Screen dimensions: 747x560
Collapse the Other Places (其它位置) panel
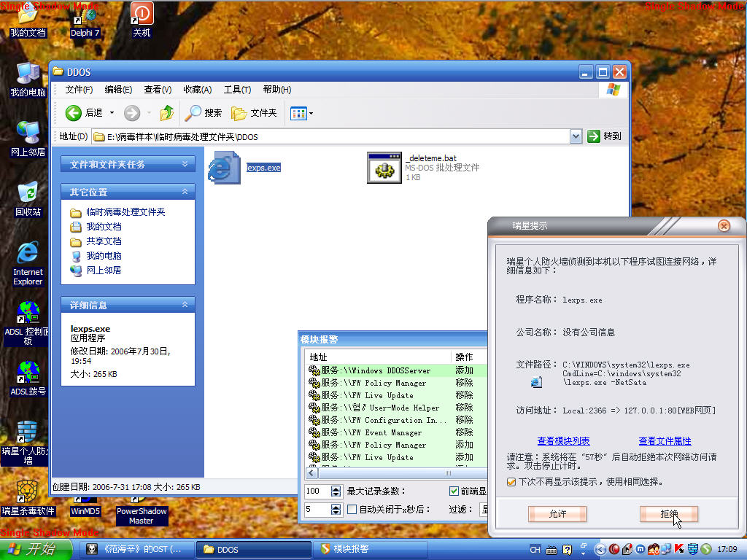pos(185,192)
